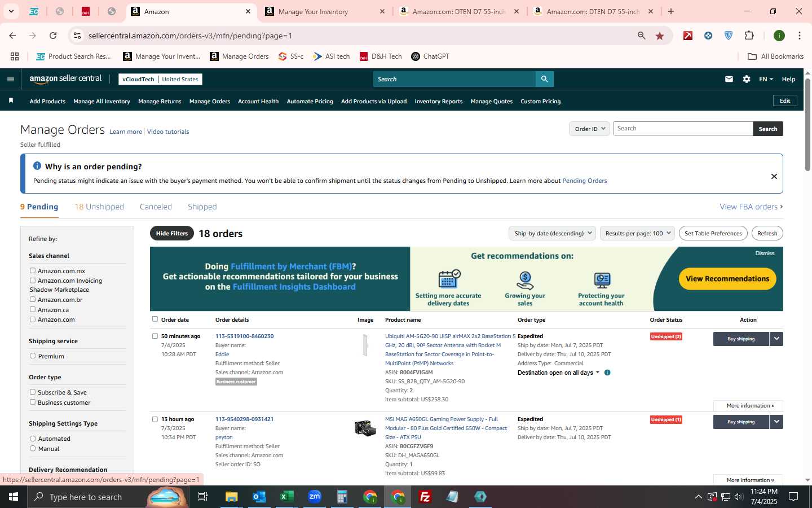Check the Subscribe & Save order type box
Screen dimensions: 812x508
33,392
